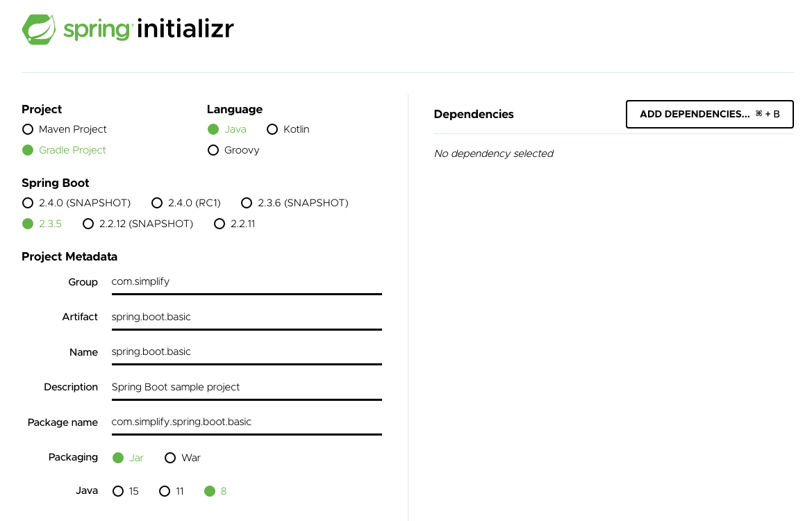Image resolution: width=812 pixels, height=521 pixels.
Task: Pick Spring Boot 2.2.12 (SNAPSHOT)
Action: tap(88, 224)
